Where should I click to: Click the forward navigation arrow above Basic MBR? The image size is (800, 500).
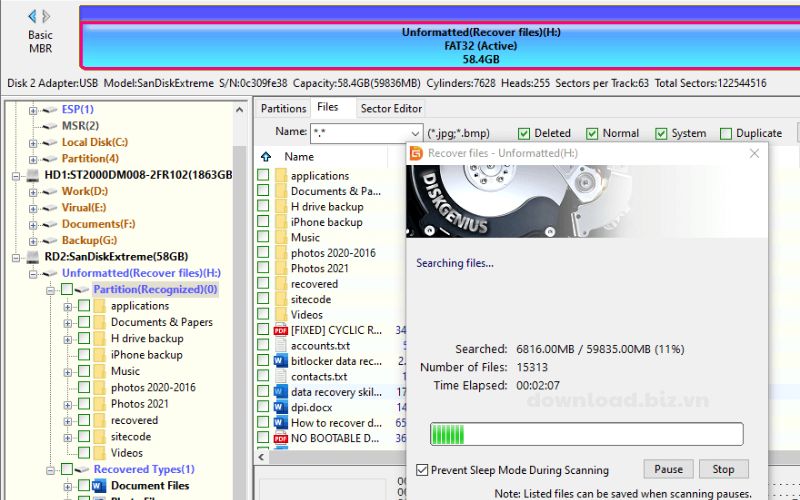point(46,16)
